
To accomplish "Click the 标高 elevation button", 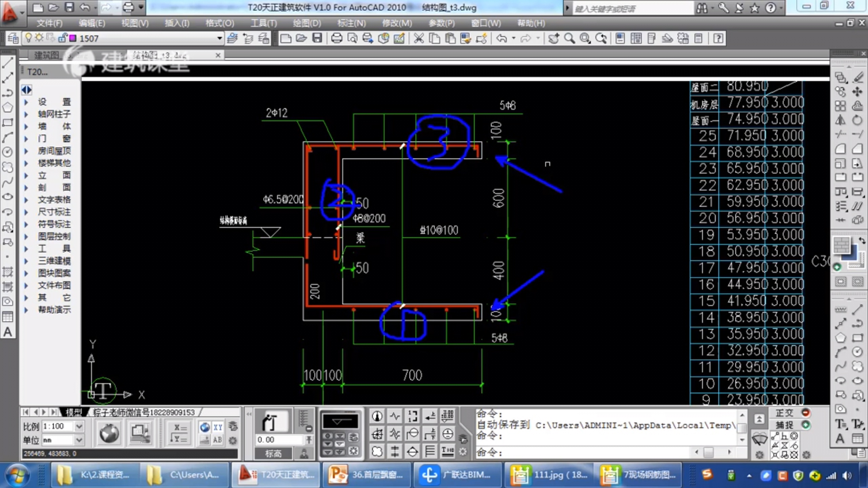I will [273, 453].
